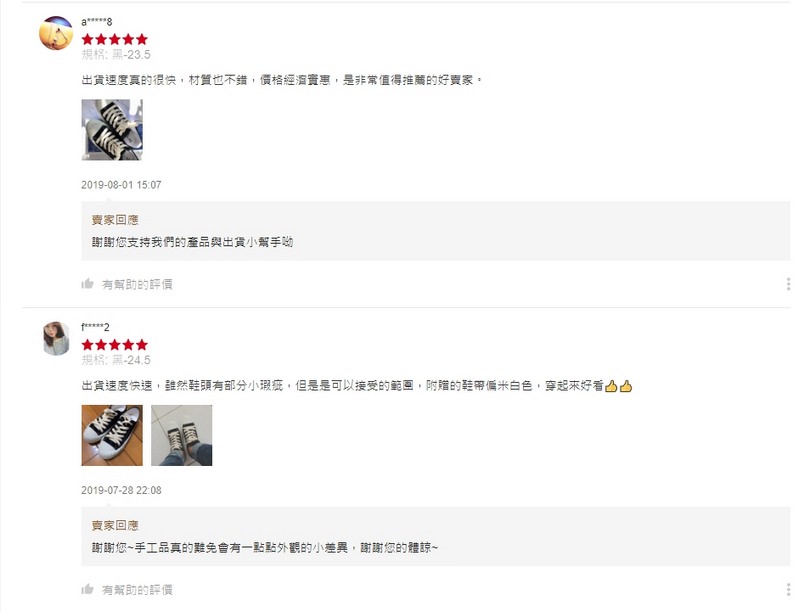Click username a*****8
The height and width of the screenshot is (612, 810).
coord(97,22)
